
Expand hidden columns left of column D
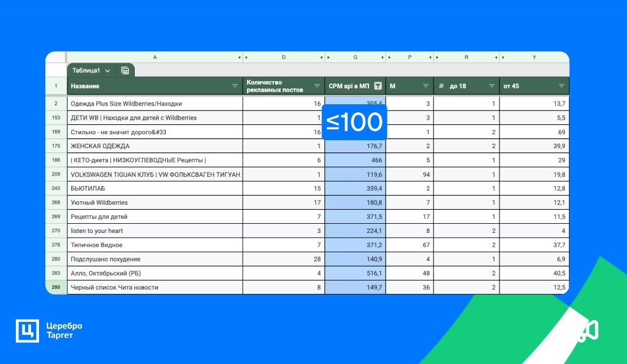pos(246,57)
